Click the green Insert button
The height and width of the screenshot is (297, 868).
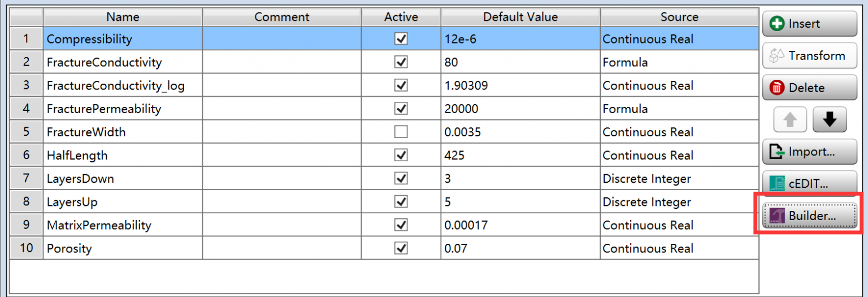809,24
